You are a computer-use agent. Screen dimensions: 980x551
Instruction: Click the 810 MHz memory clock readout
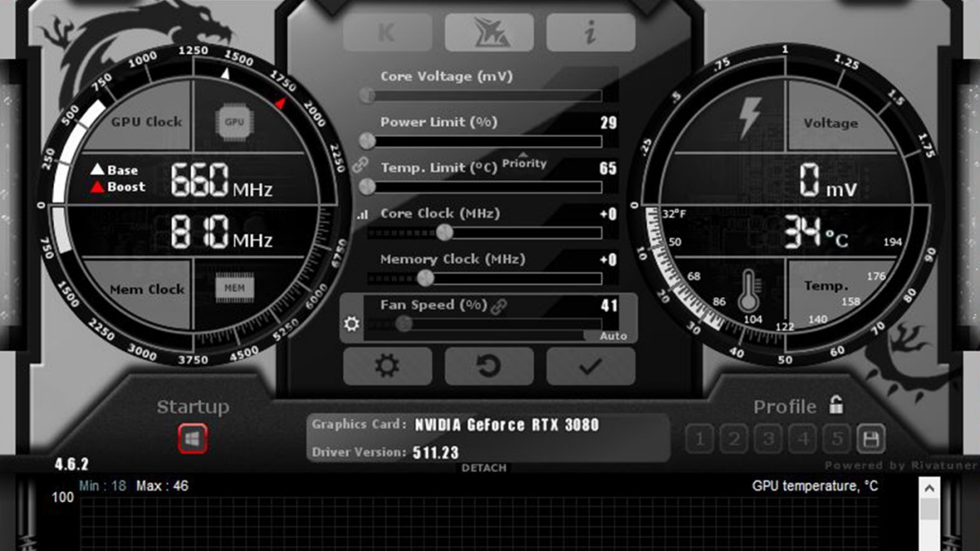click(x=221, y=233)
